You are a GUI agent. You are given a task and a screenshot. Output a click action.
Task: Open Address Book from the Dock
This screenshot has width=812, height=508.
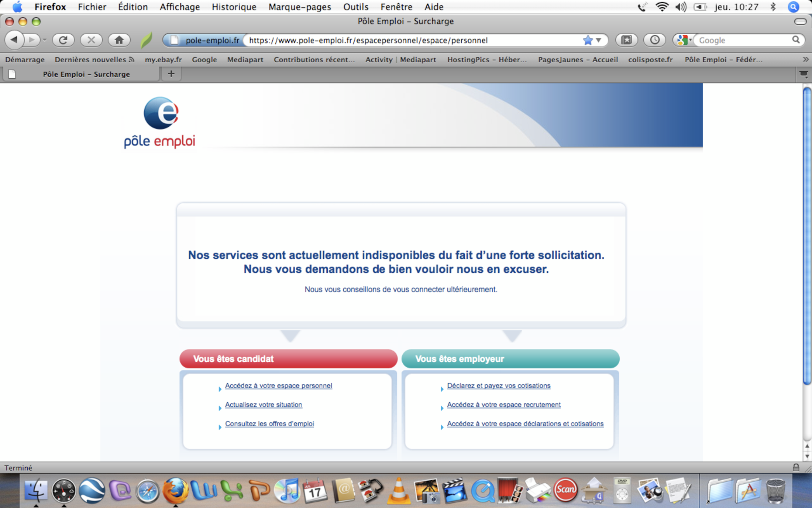click(343, 491)
